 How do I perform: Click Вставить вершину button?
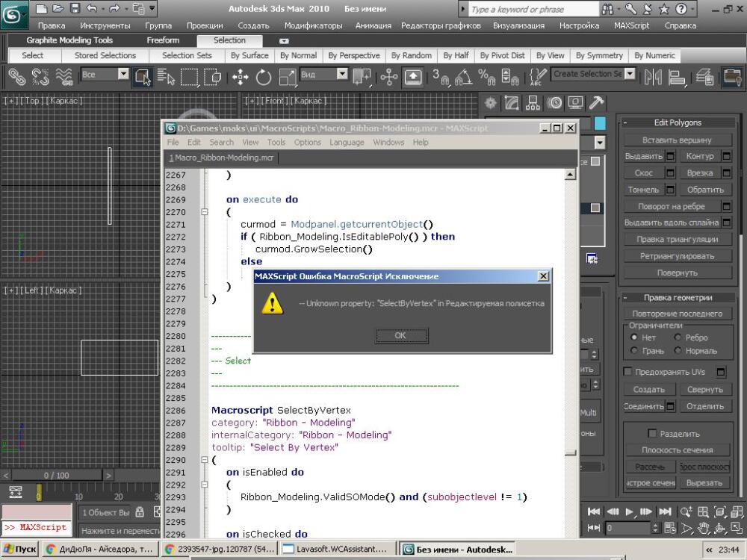[677, 140]
